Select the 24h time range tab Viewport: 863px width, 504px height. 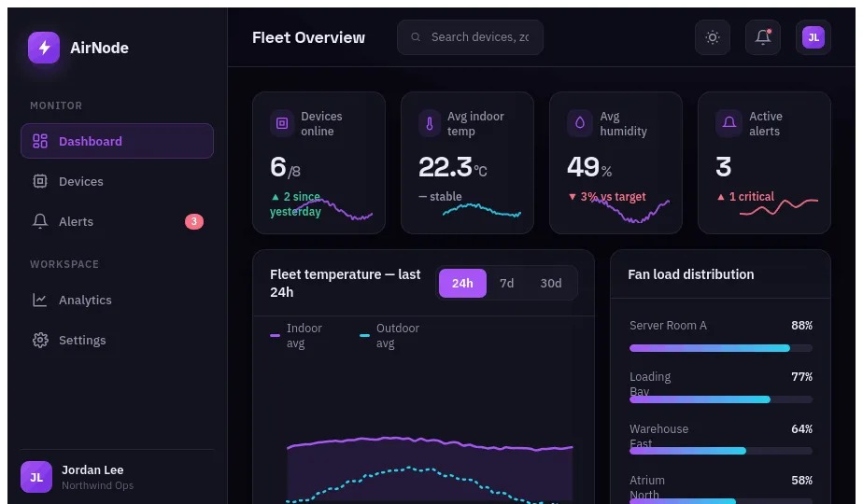[x=462, y=283]
